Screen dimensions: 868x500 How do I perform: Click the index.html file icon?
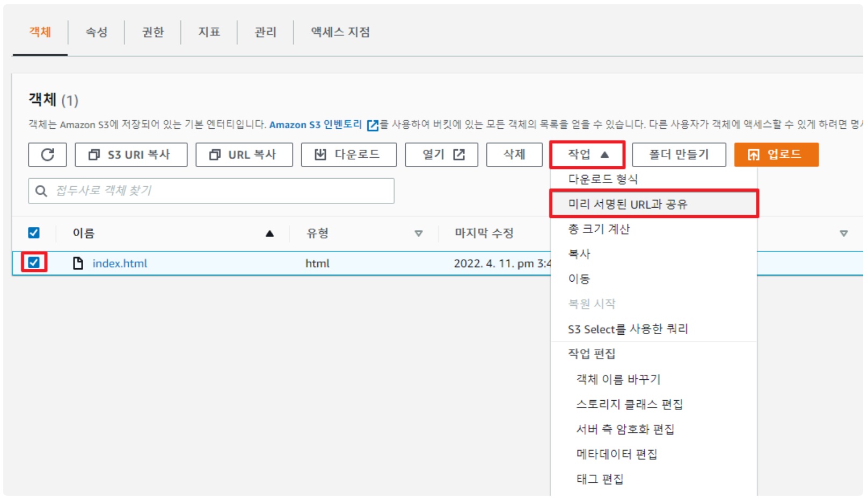click(78, 263)
